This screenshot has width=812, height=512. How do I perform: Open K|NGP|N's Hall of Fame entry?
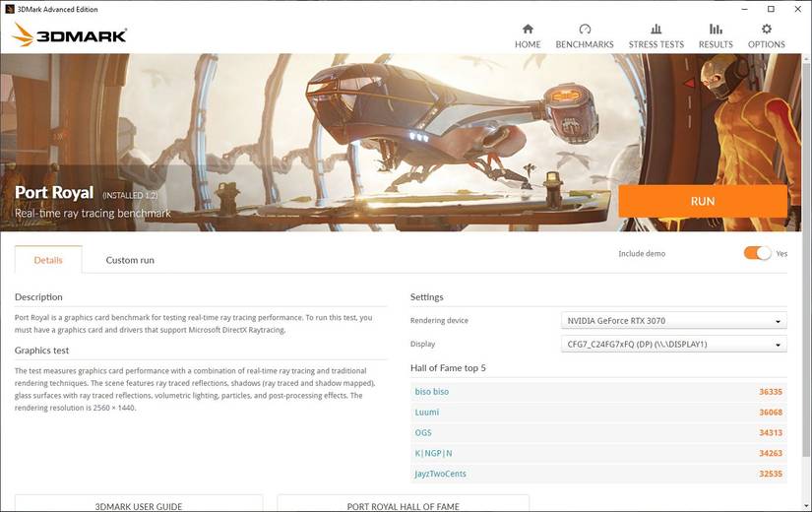433,454
